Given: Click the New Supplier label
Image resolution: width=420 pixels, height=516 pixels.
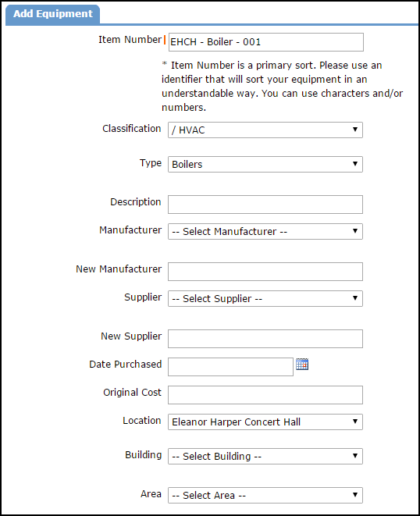Looking at the screenshot, I should [x=131, y=336].
